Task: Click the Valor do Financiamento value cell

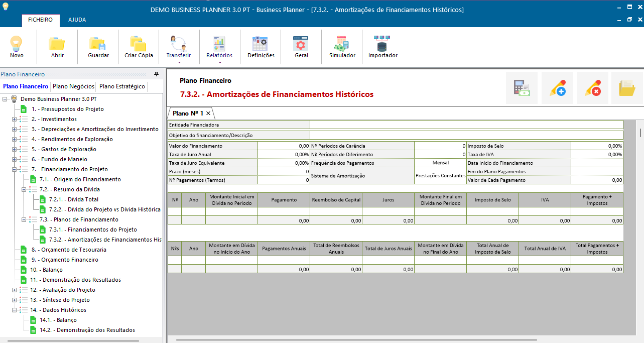Action: (284, 146)
